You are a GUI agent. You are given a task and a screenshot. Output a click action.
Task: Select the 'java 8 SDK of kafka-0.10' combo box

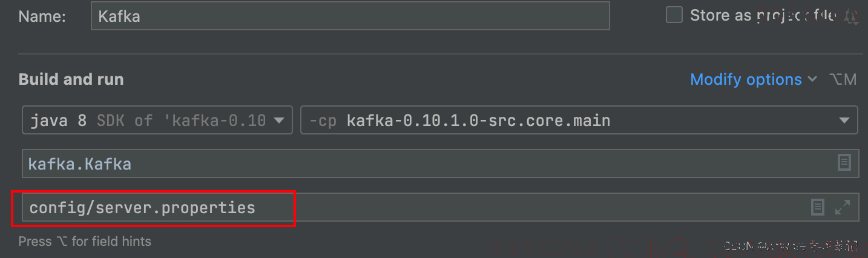pyautogui.click(x=157, y=121)
